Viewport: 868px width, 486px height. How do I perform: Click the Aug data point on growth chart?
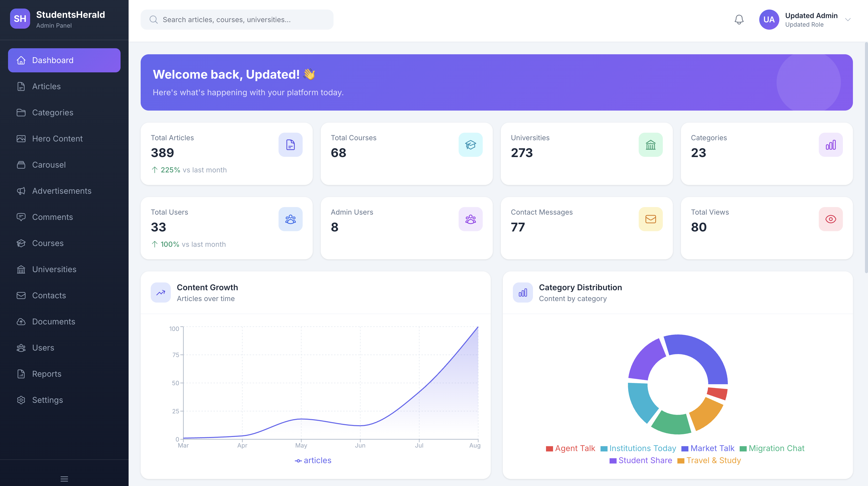click(x=478, y=327)
